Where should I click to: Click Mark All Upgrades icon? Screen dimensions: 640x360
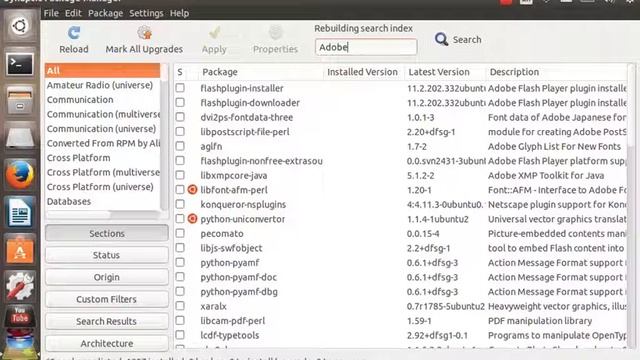(x=144, y=33)
